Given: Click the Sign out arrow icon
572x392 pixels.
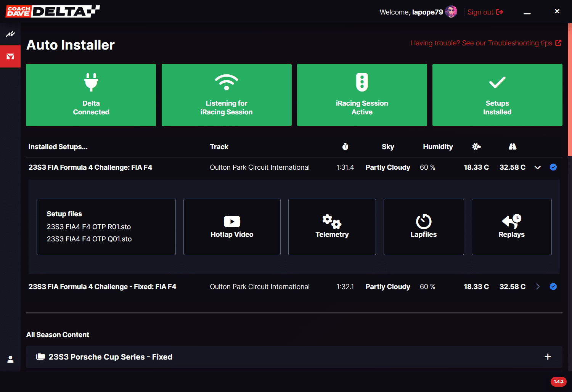Looking at the screenshot, I should point(500,12).
